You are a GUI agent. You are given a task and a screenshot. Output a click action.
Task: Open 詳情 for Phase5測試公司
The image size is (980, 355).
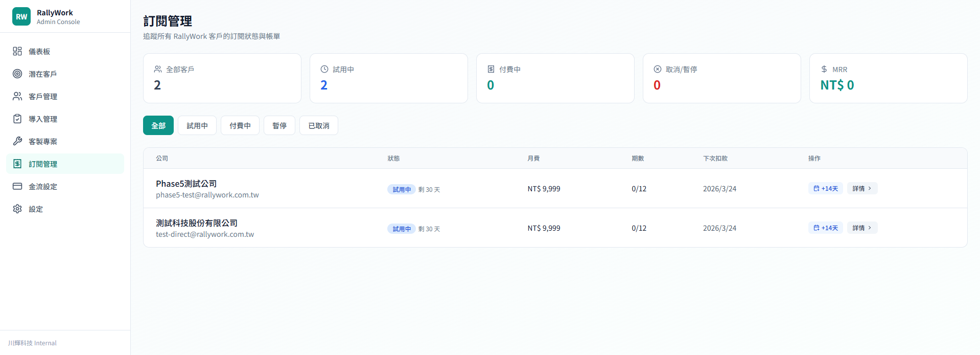click(x=862, y=188)
